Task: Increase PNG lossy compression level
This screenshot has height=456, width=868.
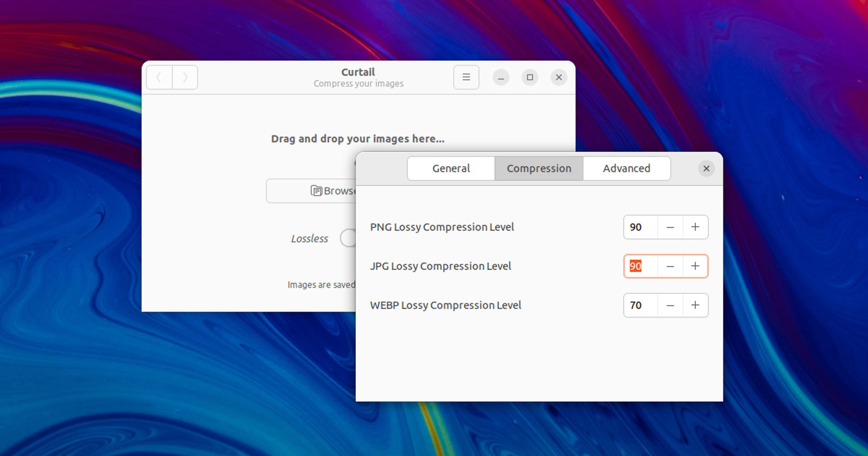Action: [x=695, y=227]
